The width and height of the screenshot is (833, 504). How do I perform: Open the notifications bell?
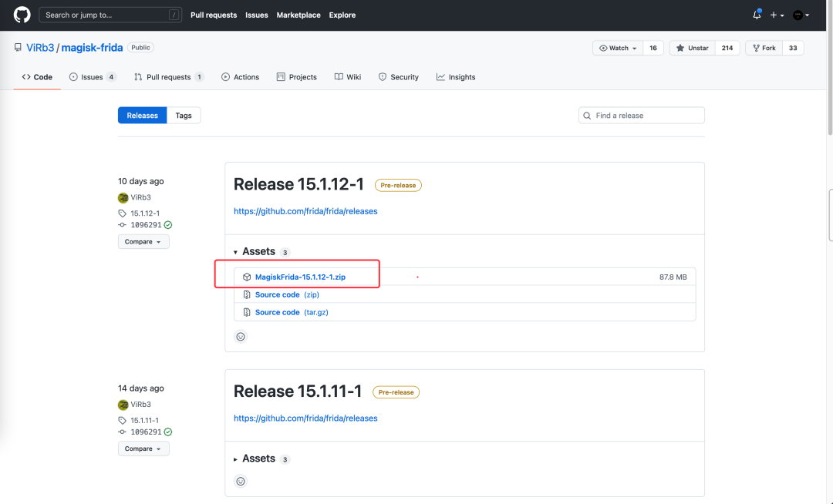(757, 15)
